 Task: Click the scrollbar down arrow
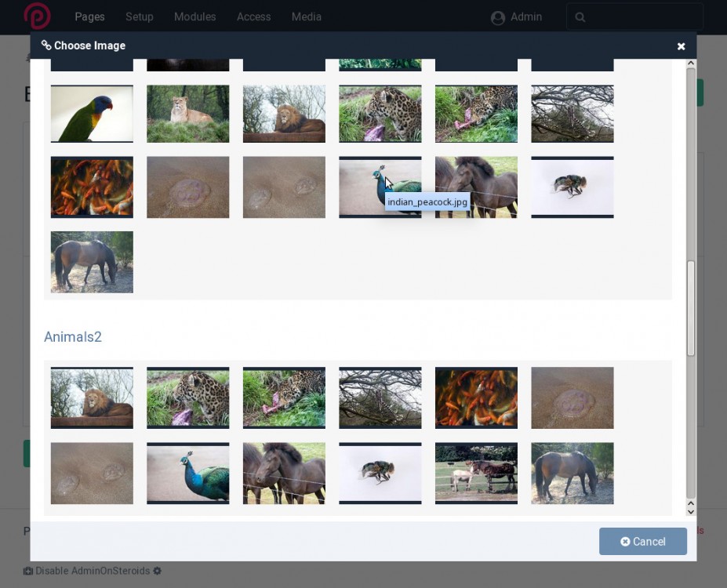pos(691,511)
